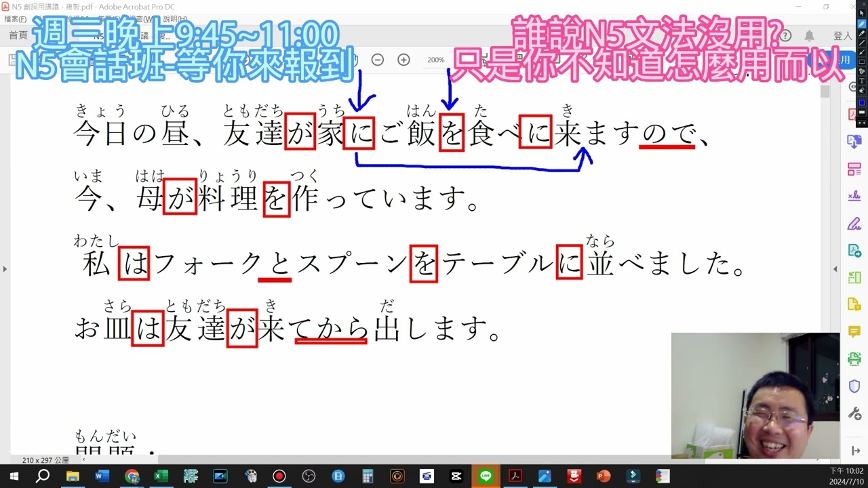Open the Photos app from taskbar
Viewport: 868px width, 488px height.
[x=545, y=476]
